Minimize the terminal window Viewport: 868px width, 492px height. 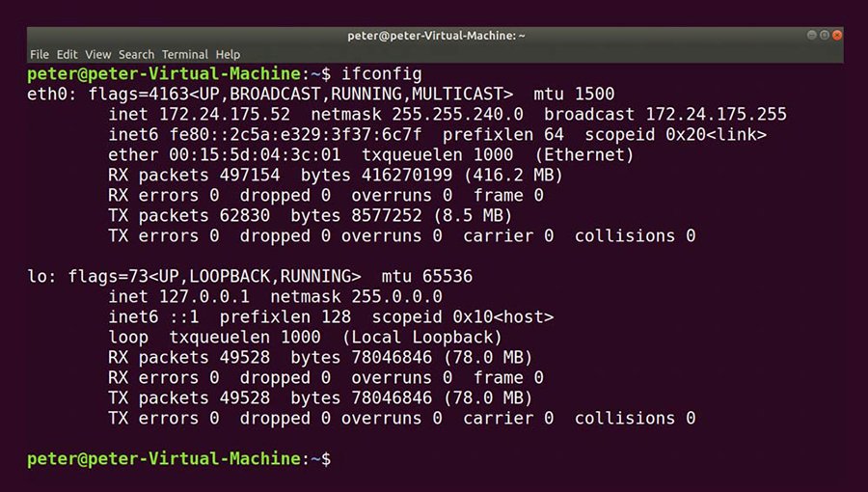click(813, 35)
